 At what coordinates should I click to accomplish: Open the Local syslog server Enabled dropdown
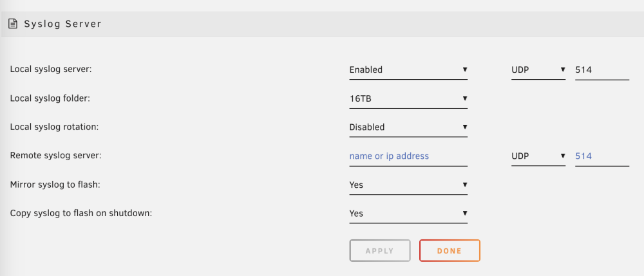pos(408,69)
